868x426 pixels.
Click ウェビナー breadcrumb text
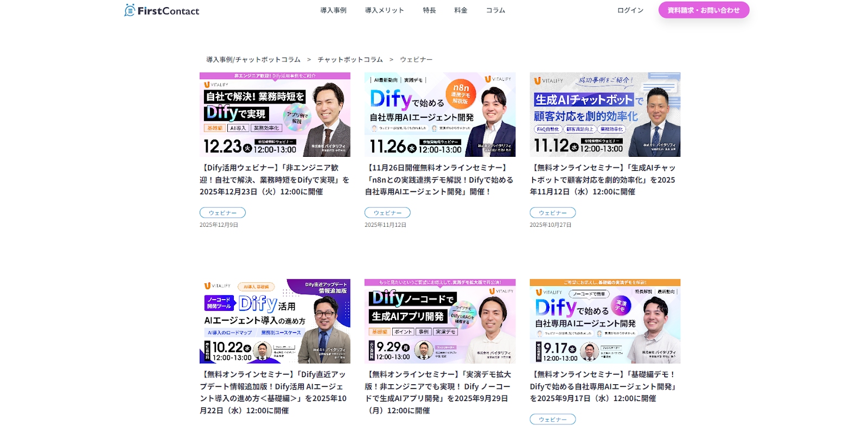pyautogui.click(x=416, y=60)
